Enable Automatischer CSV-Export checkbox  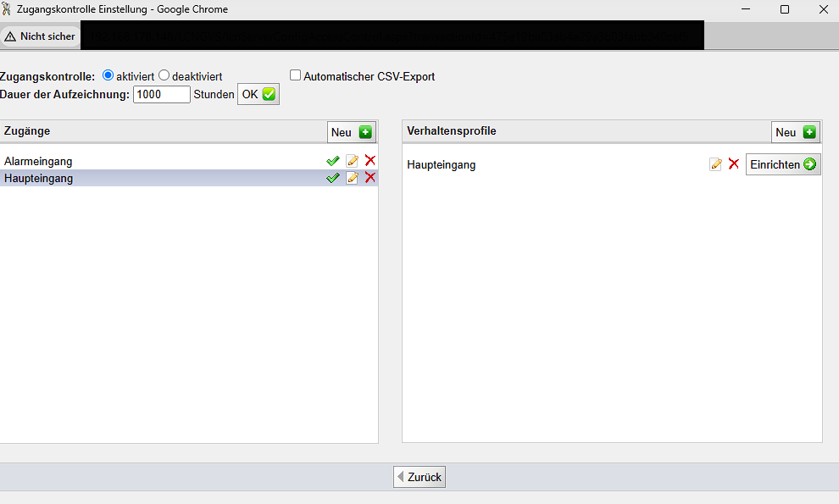tap(296, 75)
